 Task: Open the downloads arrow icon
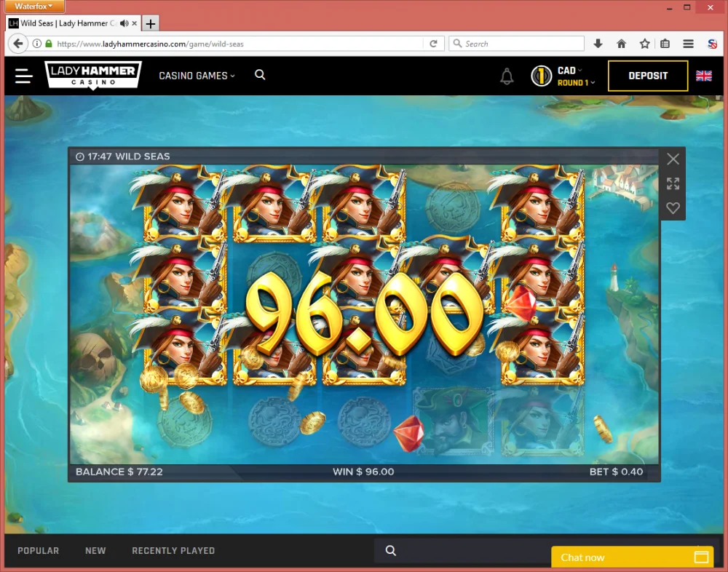[598, 44]
